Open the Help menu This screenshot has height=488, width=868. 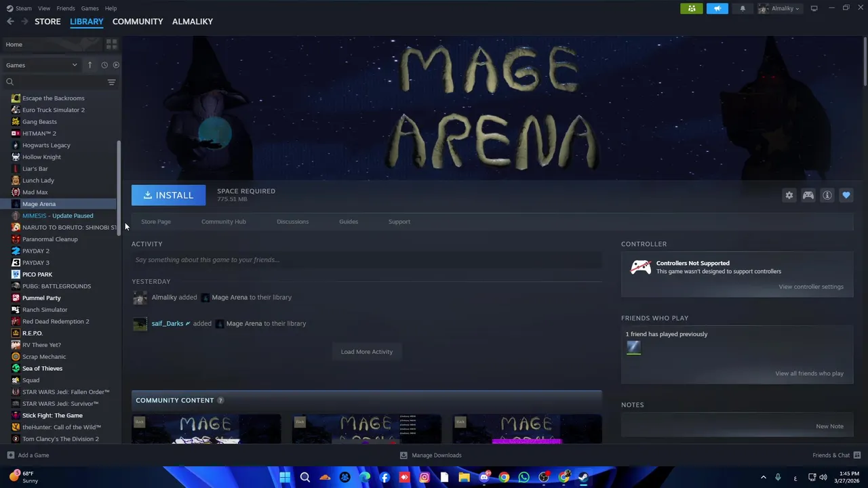[111, 8]
